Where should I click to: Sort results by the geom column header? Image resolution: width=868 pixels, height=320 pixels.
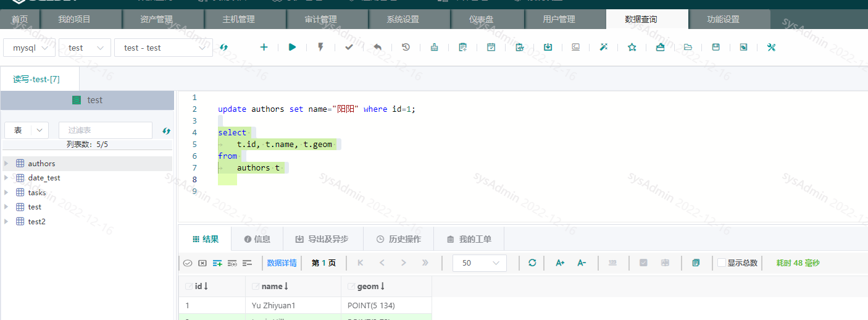386,286
